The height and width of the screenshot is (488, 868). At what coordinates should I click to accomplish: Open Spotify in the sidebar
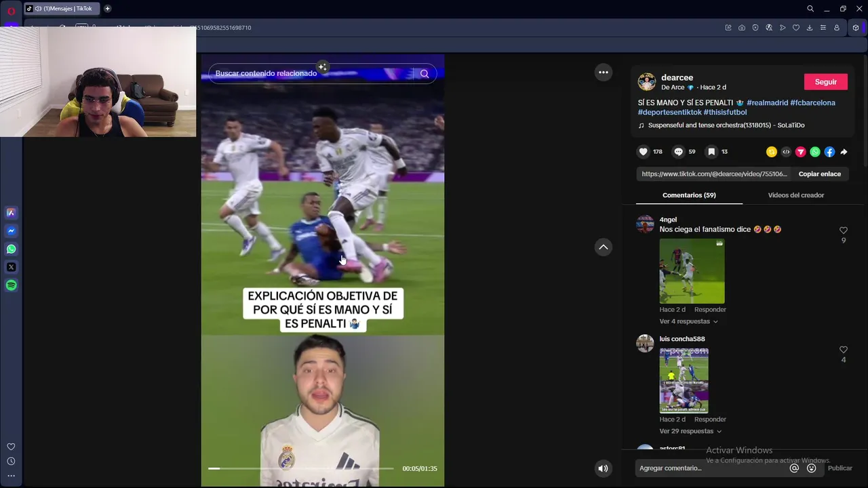[11, 285]
